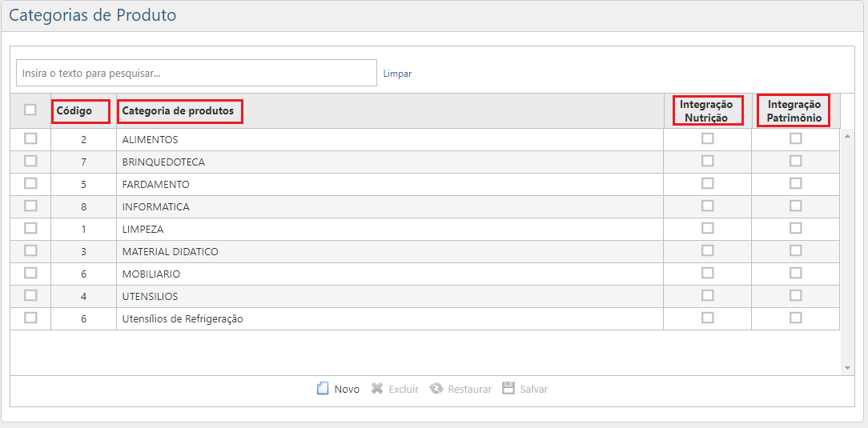Tick the row checkbox for LIMPEZA

tap(30, 228)
